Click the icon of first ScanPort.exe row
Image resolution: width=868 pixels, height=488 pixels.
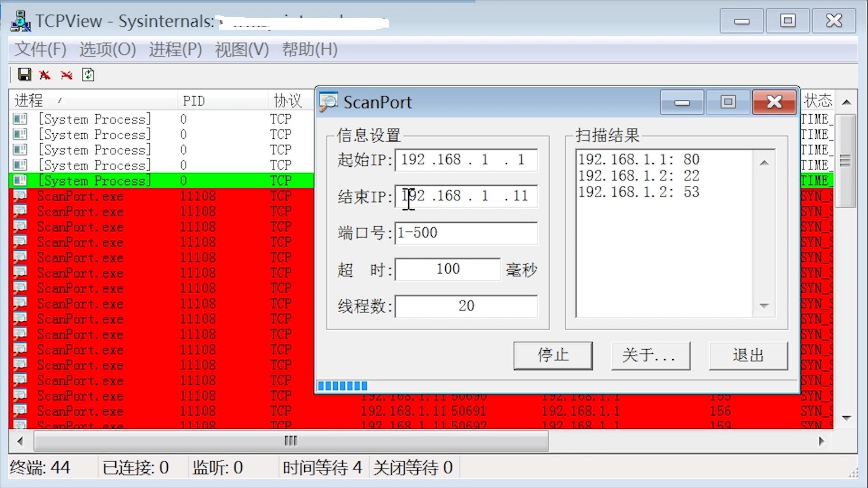(20, 196)
